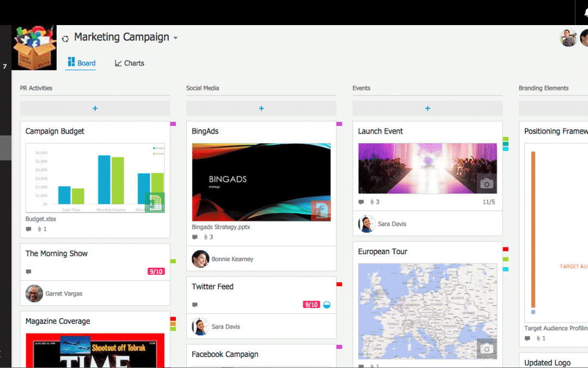This screenshot has width=588, height=368.
Task: Add a card to PR Activities column
Action: 95,108
